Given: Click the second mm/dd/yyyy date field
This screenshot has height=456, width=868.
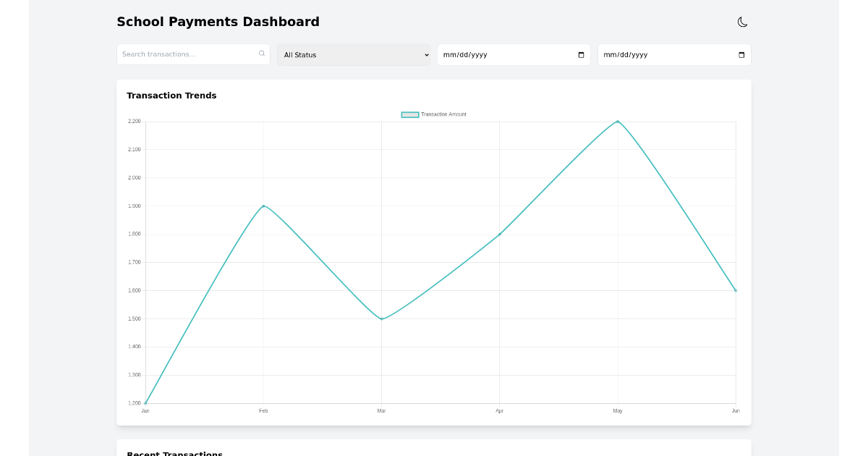Looking at the screenshot, I should pyautogui.click(x=665, y=54).
